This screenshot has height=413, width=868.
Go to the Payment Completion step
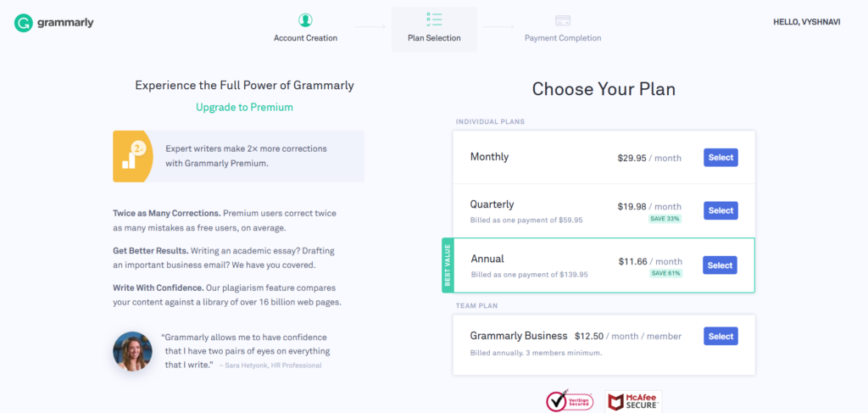point(563,38)
